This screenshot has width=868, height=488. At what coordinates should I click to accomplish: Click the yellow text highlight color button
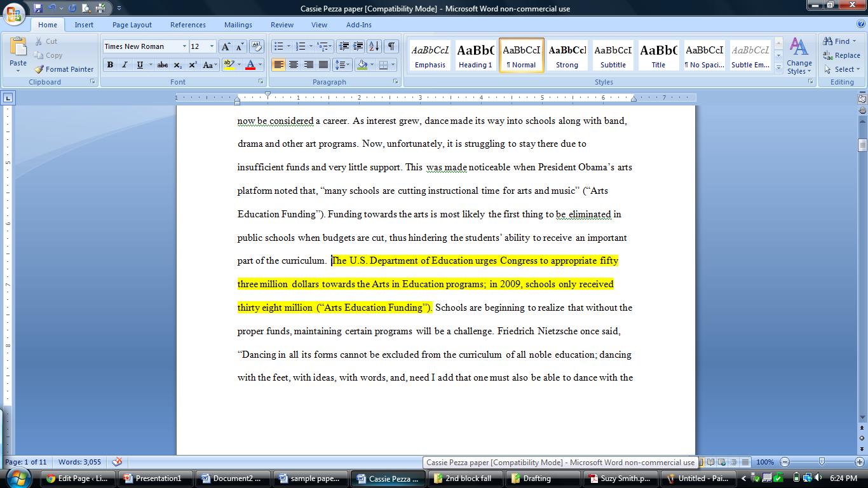[x=229, y=65]
